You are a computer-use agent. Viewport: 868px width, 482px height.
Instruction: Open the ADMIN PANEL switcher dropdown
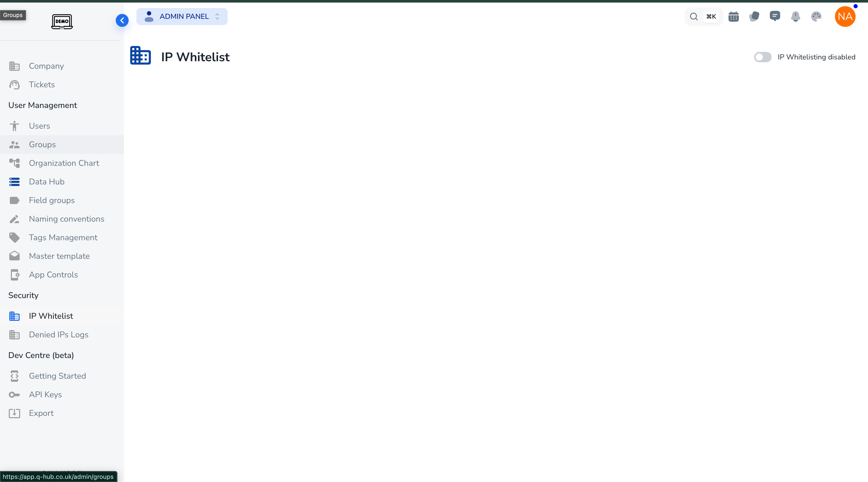[x=182, y=17]
